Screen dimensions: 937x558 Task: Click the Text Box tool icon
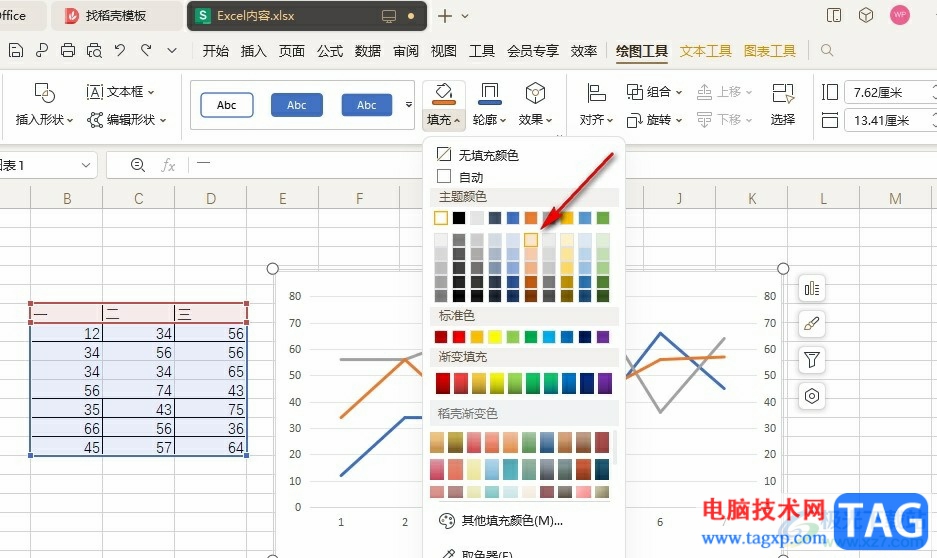coord(94,92)
